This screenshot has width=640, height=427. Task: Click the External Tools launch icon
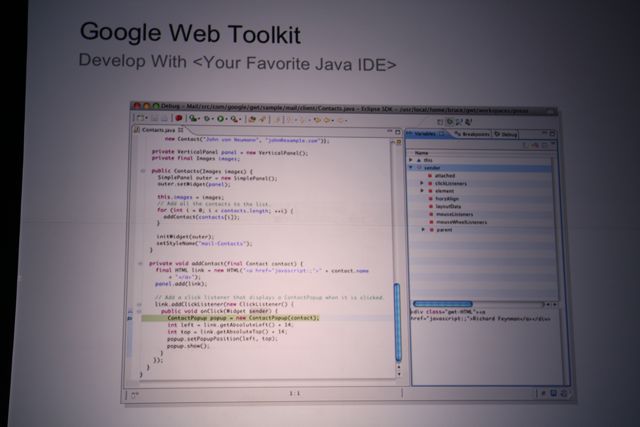pyautogui.click(x=234, y=119)
